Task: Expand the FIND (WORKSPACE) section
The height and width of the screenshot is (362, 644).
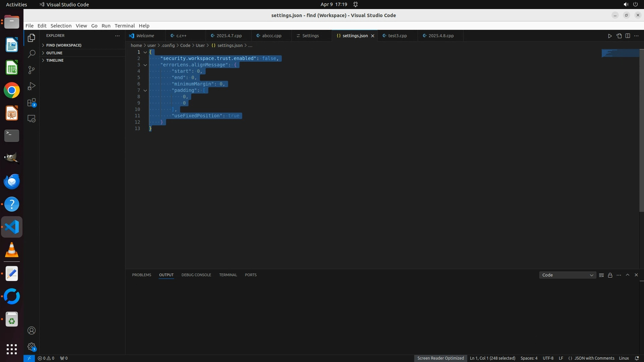Action: (64, 45)
